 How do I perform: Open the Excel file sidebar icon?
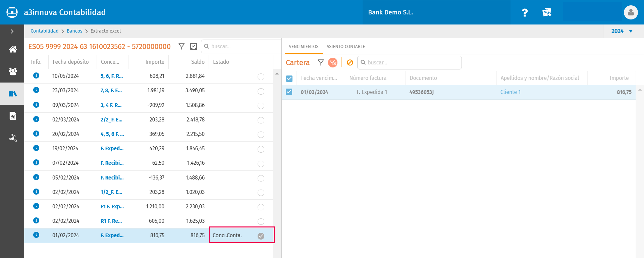point(13,116)
